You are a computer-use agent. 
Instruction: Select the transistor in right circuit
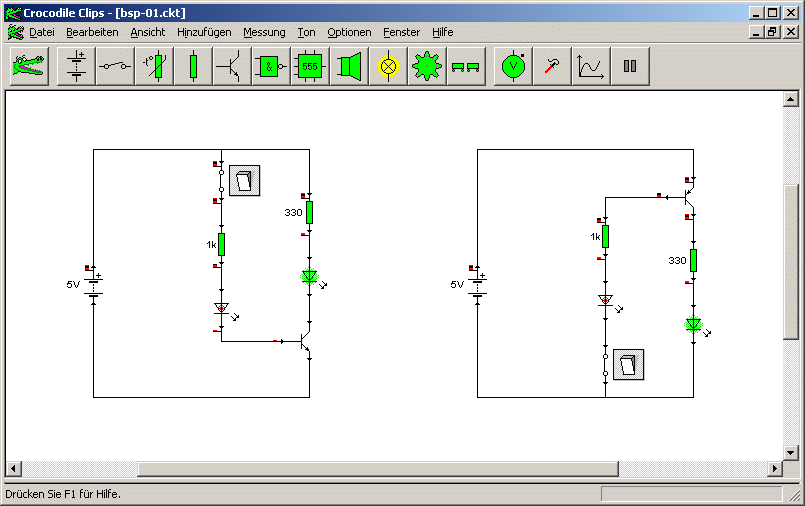(689, 197)
